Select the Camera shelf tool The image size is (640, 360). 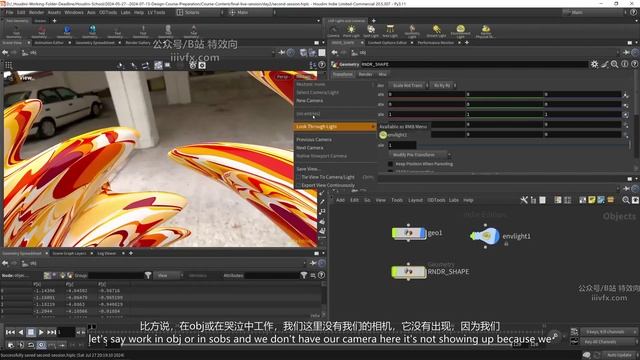333,31
